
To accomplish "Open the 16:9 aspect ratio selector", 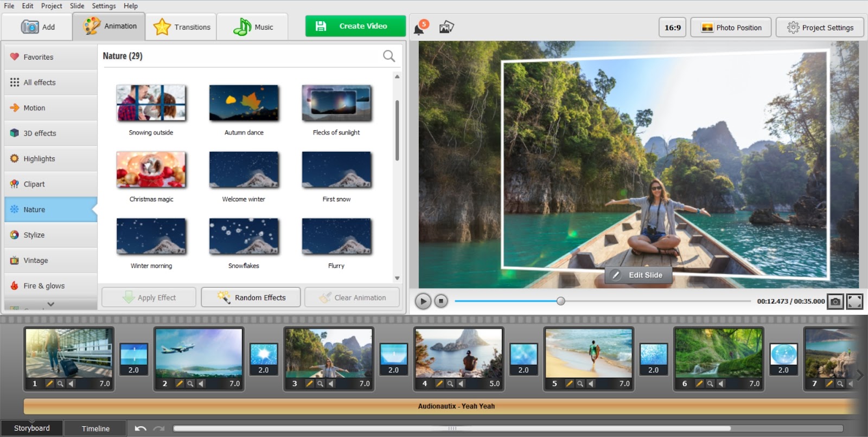I will pos(673,27).
